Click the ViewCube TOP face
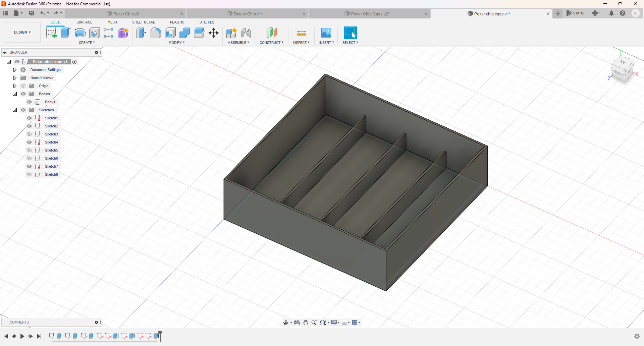 tap(623, 62)
